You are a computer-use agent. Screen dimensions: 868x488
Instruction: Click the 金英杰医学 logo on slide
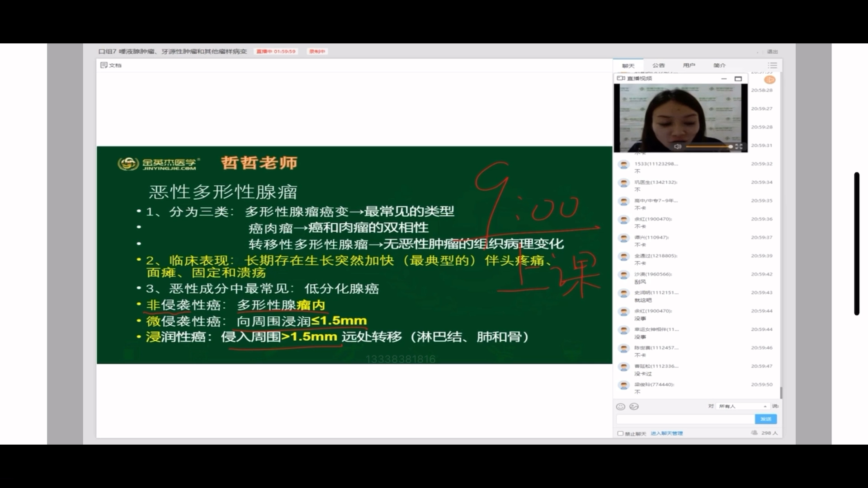(159, 164)
